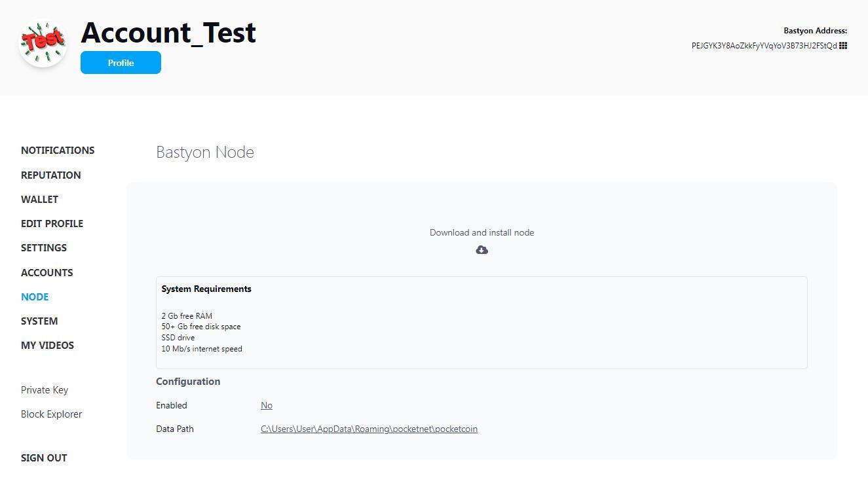Open the Private Key page
The height and width of the screenshot is (485, 868).
point(44,389)
